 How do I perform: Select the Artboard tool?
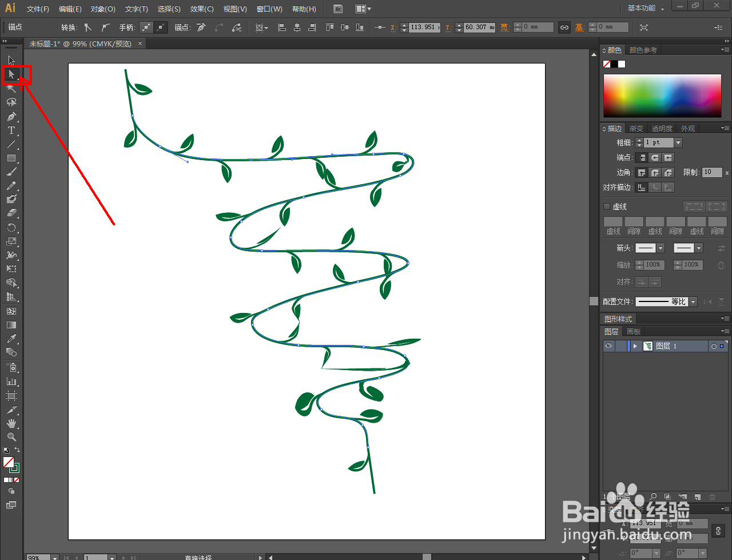(11, 395)
